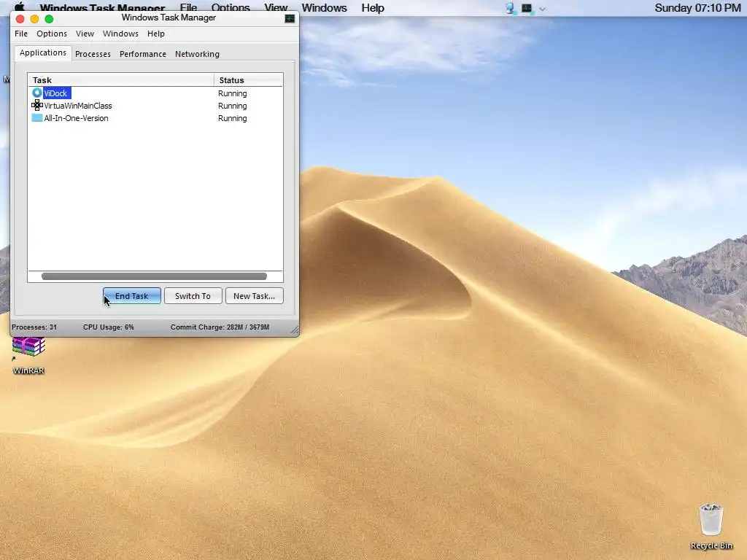Click the CPU Usage: 6% status entry

(x=109, y=327)
